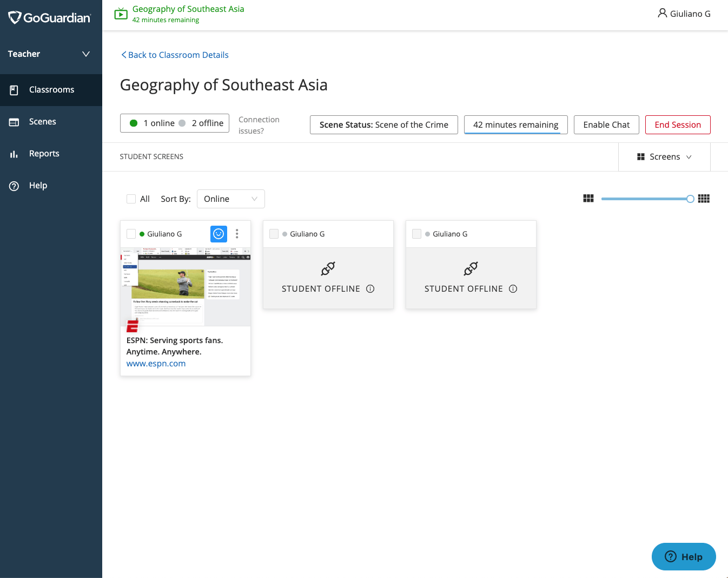Click the online student name Giuliano G
Screen dimensions: 728x578
pos(164,234)
